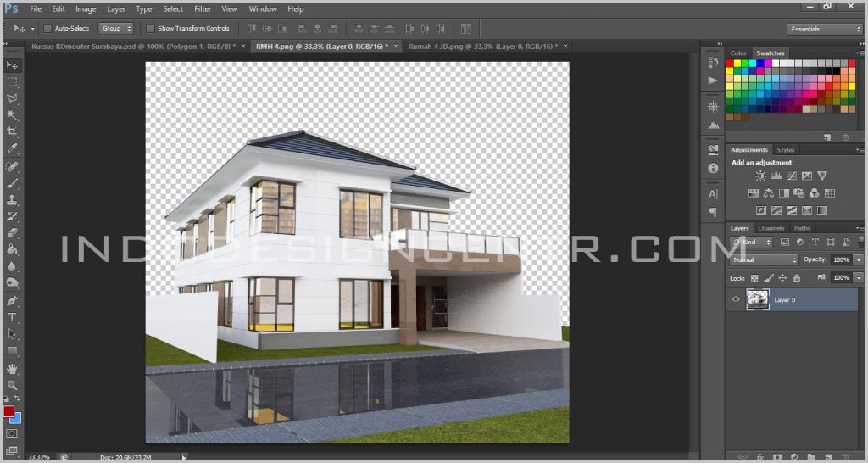Switch to Kursus KOmouter Surabaya.psd document tab

click(x=133, y=47)
